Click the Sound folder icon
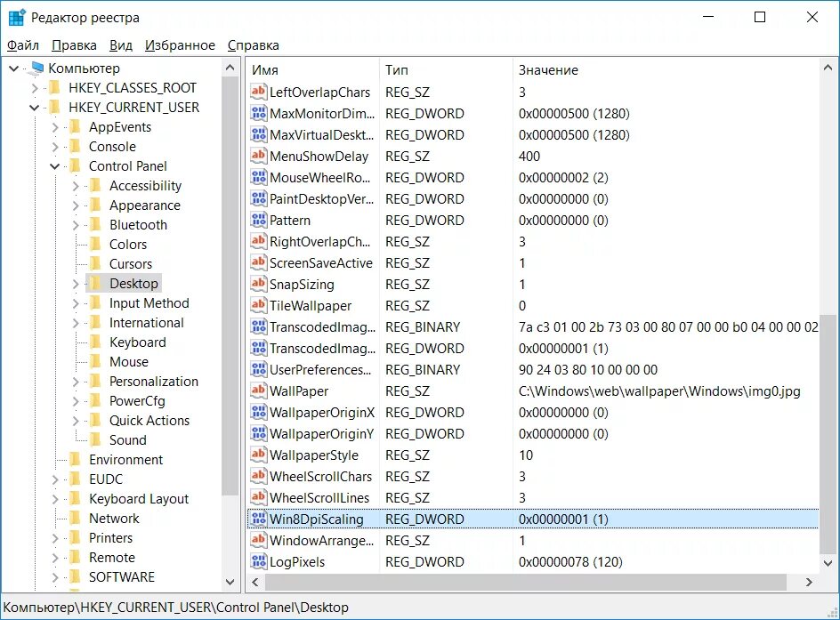This screenshot has height=620, width=840. (96, 439)
